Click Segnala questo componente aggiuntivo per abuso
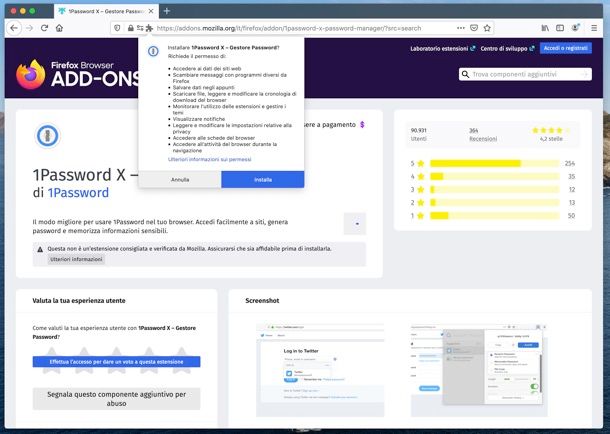This screenshot has height=434, width=610. pyautogui.click(x=116, y=399)
